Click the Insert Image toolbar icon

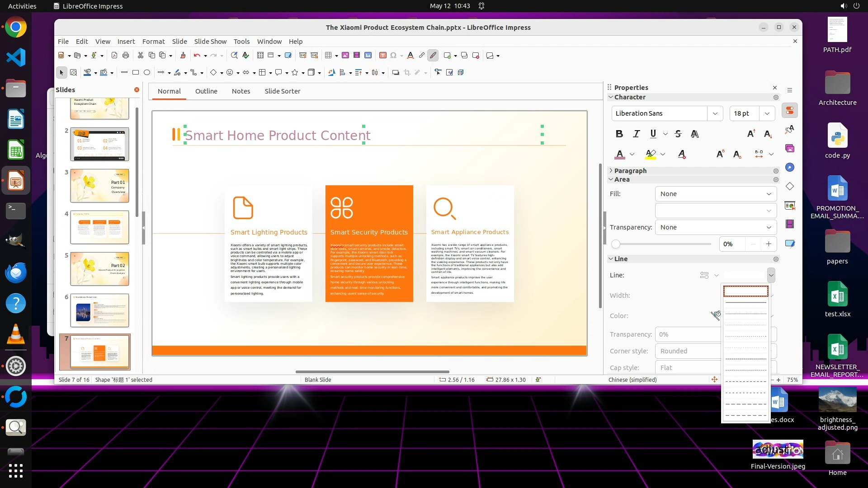pos(345,56)
